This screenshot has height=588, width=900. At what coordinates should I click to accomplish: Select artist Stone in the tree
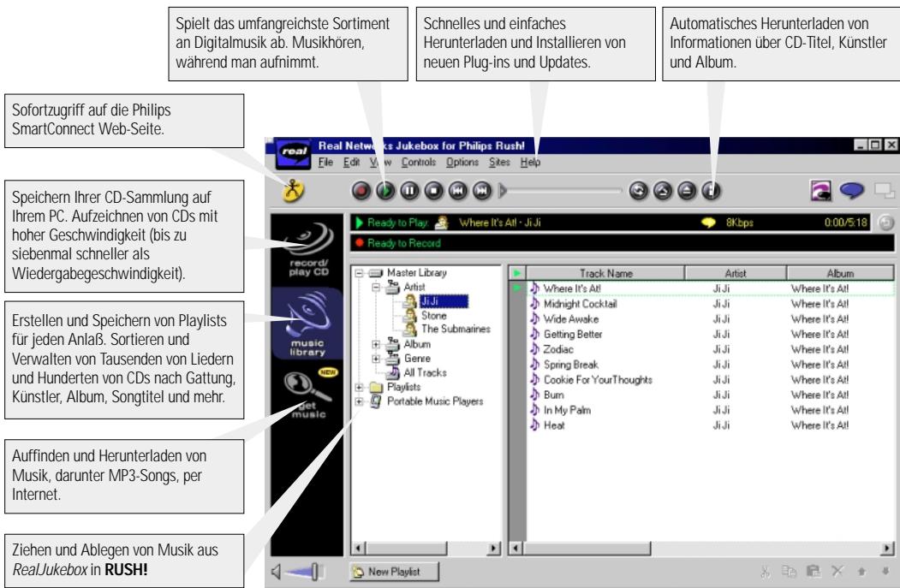coord(433,316)
